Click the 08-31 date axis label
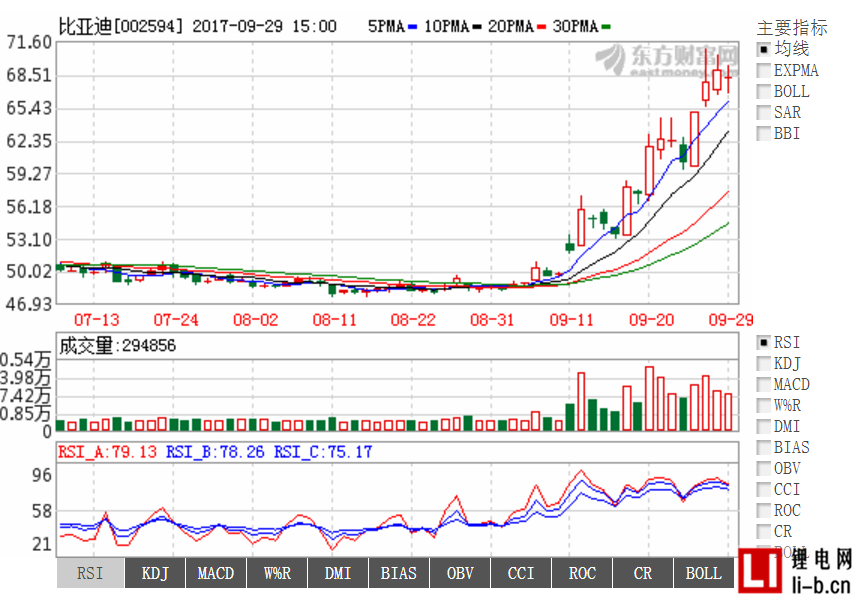 (492, 320)
